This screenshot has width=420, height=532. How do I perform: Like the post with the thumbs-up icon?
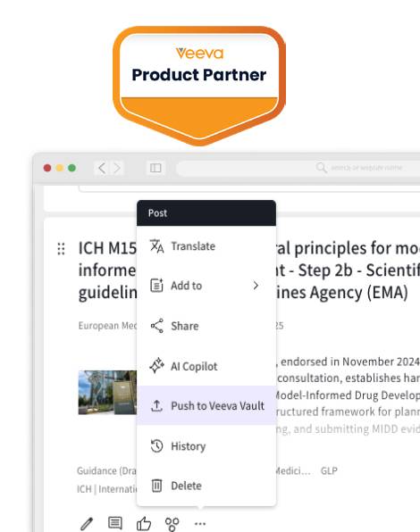click(144, 523)
